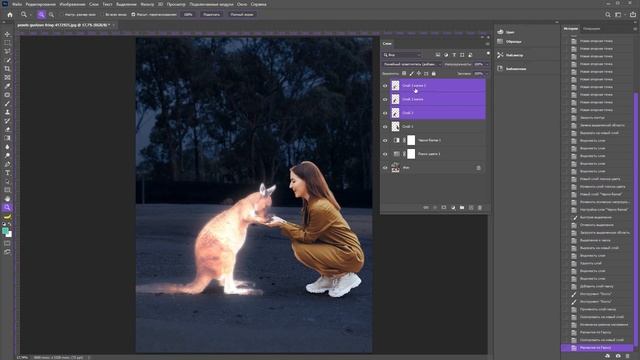Viewport: 640px width, 360px height.
Task: Click create new layer icon
Action: click(x=471, y=207)
